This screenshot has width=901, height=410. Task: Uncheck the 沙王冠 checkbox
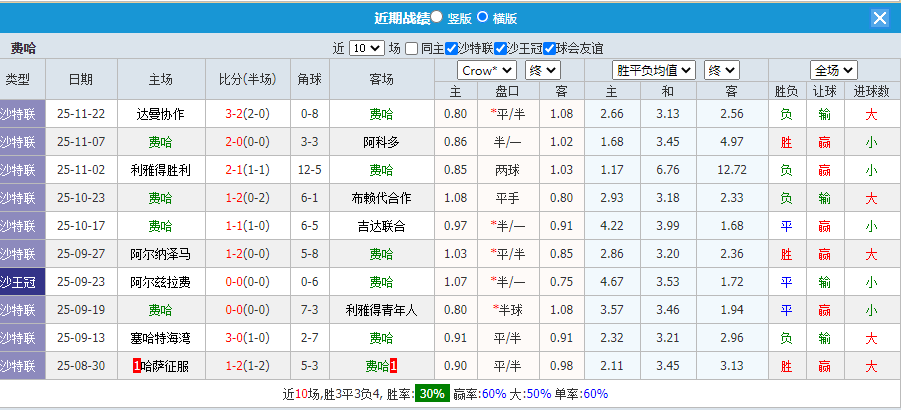point(500,48)
